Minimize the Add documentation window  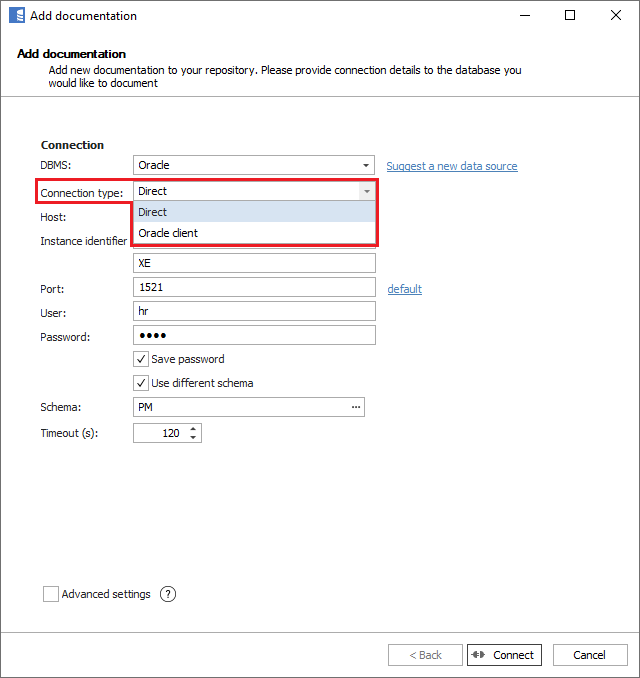pos(524,16)
